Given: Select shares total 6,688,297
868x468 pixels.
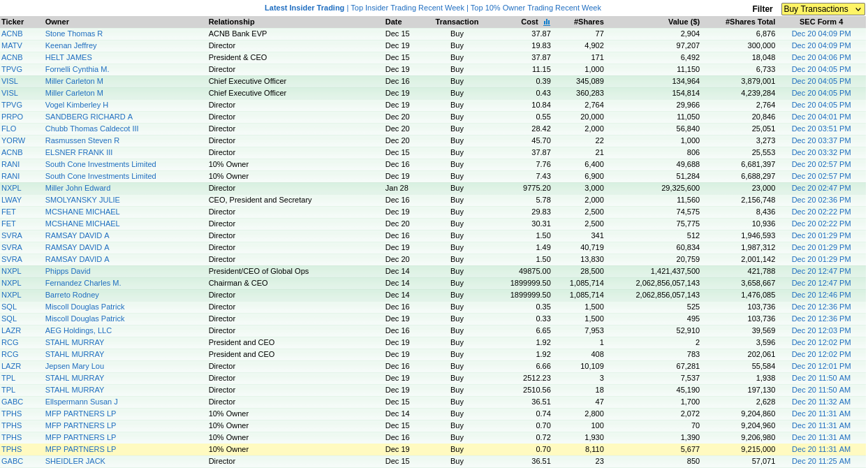Looking at the screenshot, I should [758, 176].
